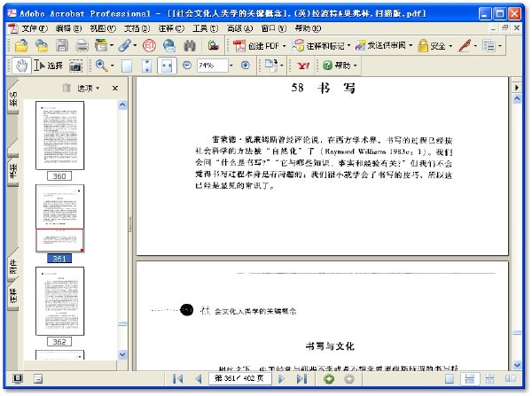The width and height of the screenshot is (532, 396).
Task: Go to the last page
Action: pos(302,378)
